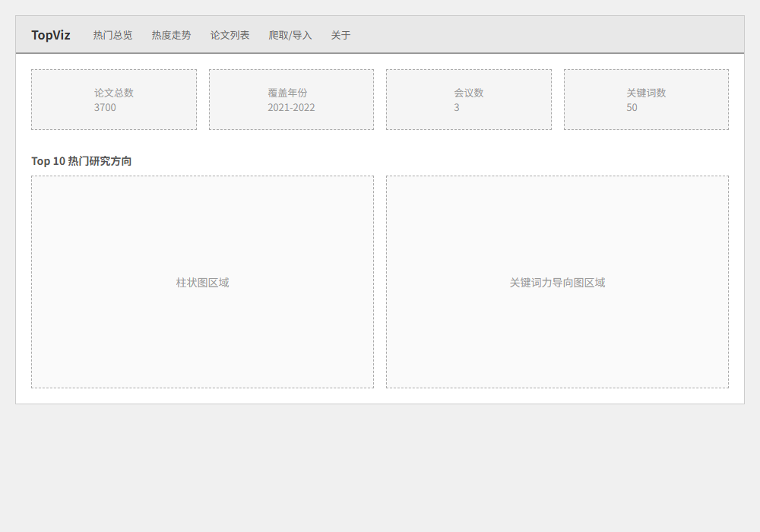Click the value 3700
The width and height of the screenshot is (760, 532).
point(105,107)
